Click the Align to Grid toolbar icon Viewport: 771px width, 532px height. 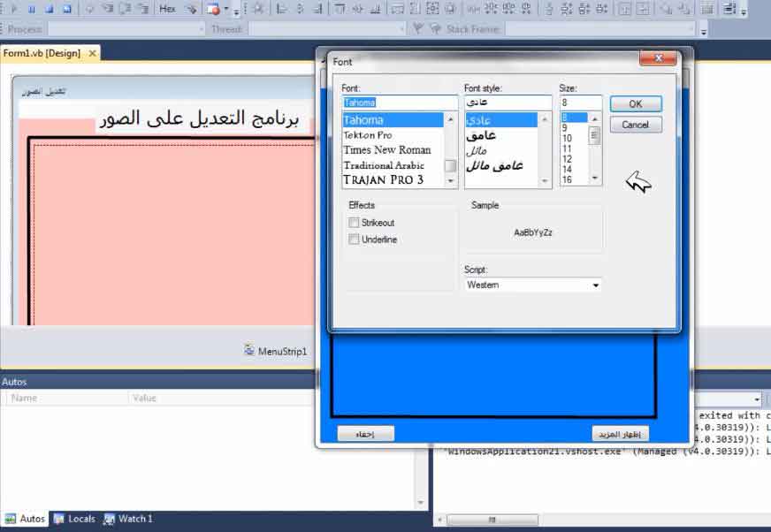(257, 9)
